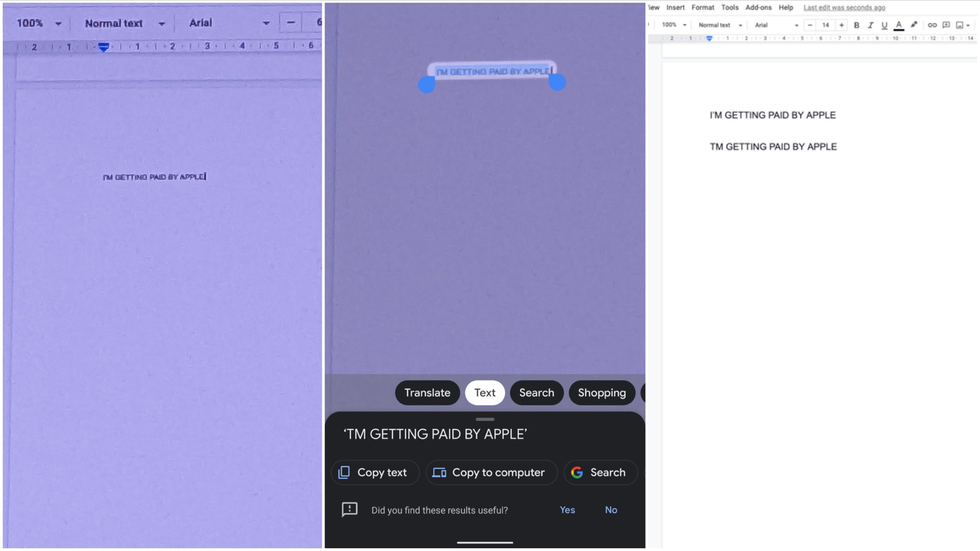Open Normal text dropdown in left photo

pos(125,24)
